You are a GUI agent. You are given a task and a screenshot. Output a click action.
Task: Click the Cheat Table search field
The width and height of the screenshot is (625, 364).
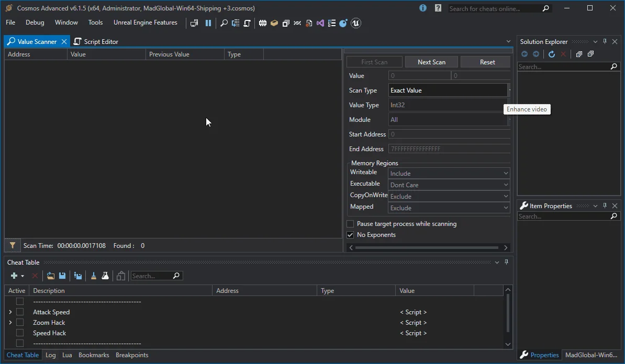point(157,276)
